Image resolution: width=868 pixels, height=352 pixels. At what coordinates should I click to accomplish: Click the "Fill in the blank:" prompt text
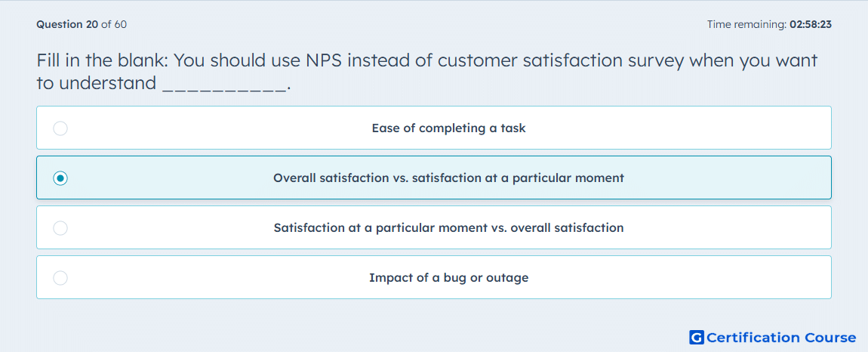tap(103, 60)
